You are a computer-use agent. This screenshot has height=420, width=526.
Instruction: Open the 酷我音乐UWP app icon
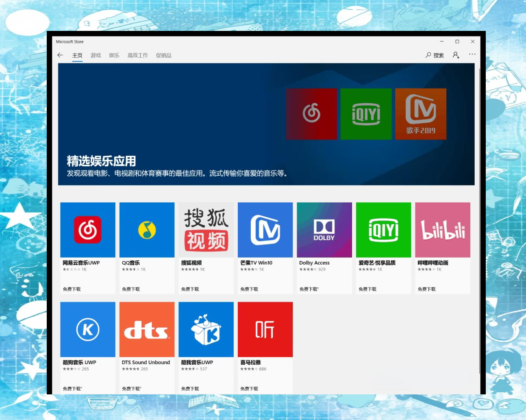(x=206, y=329)
